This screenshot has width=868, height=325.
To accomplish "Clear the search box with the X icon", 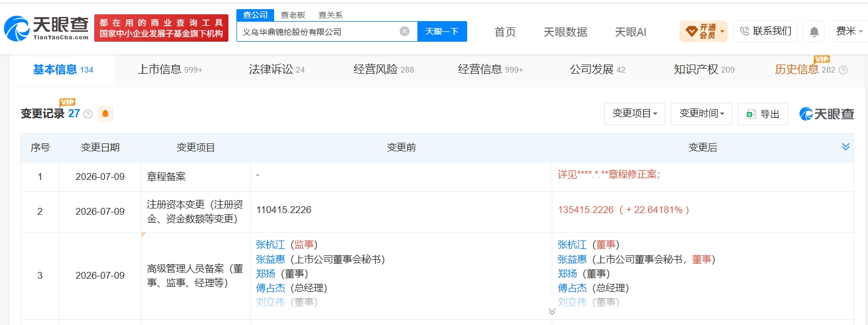I will (404, 31).
